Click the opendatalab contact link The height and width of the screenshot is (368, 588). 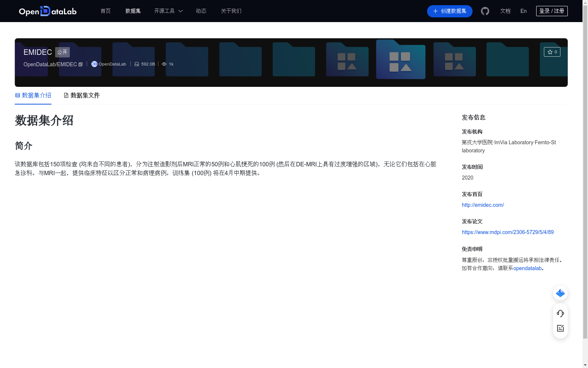(x=528, y=268)
